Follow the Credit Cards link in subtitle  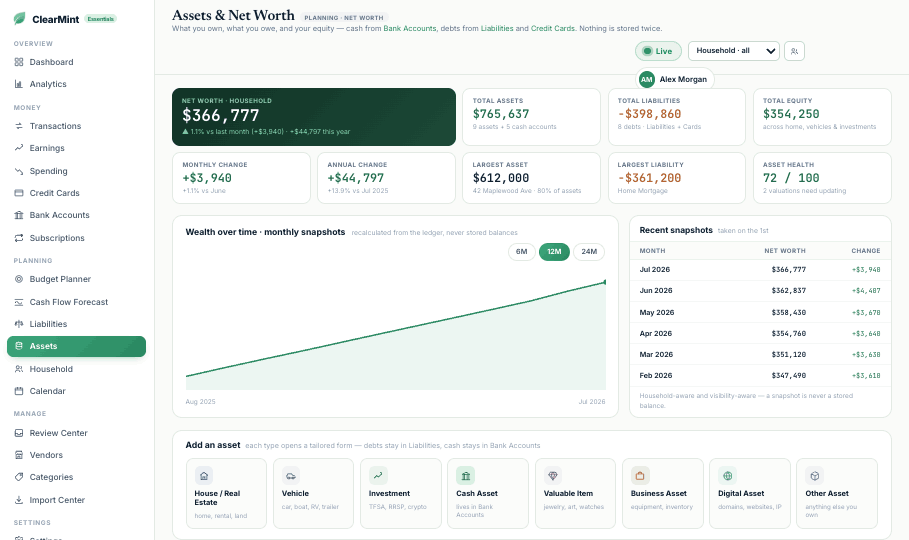tap(553, 28)
